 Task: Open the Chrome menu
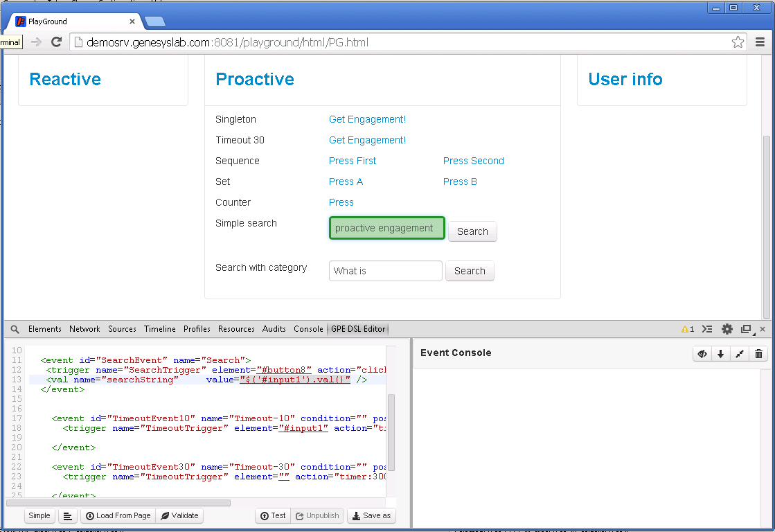coord(760,42)
